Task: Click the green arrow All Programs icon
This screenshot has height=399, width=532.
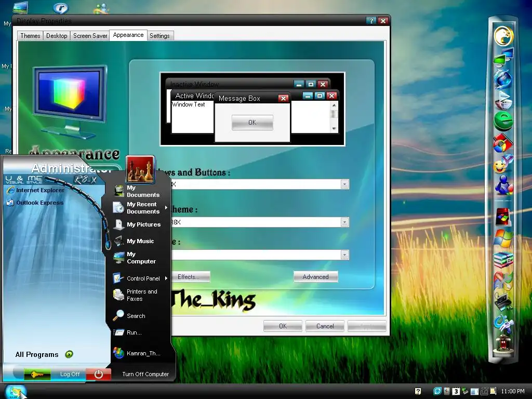Action: click(69, 354)
